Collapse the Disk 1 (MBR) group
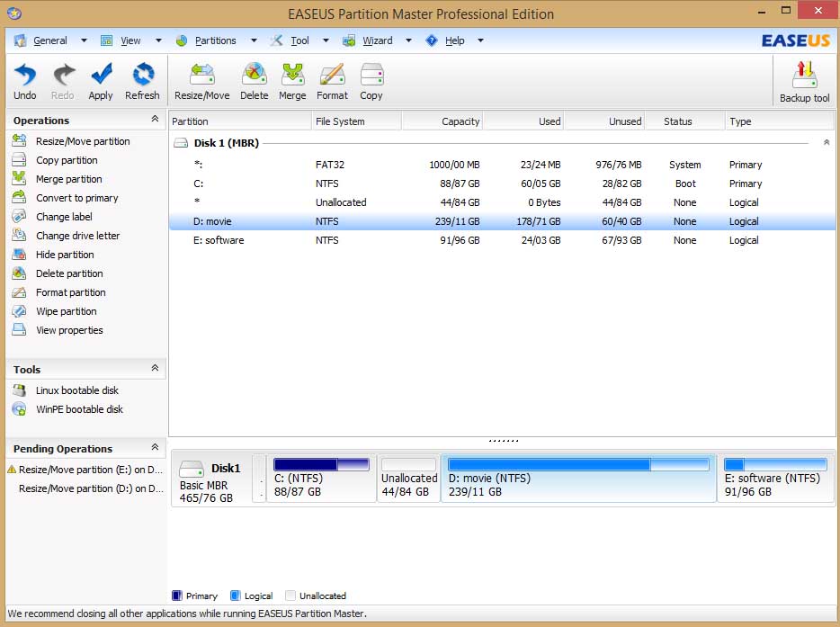840x627 pixels. (827, 143)
